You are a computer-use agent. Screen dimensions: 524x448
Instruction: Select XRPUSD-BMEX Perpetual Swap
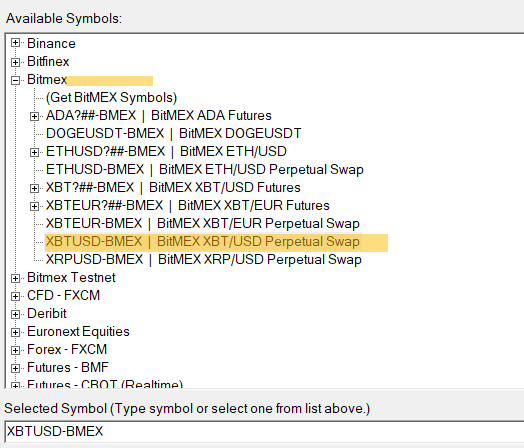pos(204,260)
